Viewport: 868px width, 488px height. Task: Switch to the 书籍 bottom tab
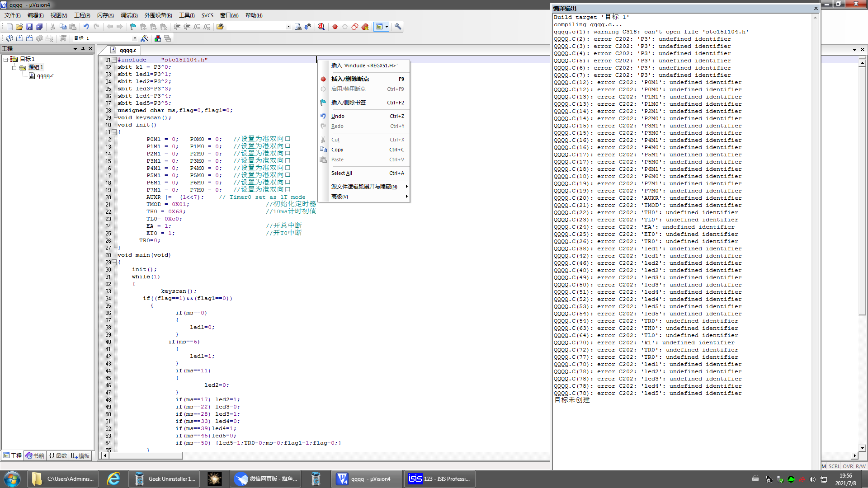coord(35,455)
